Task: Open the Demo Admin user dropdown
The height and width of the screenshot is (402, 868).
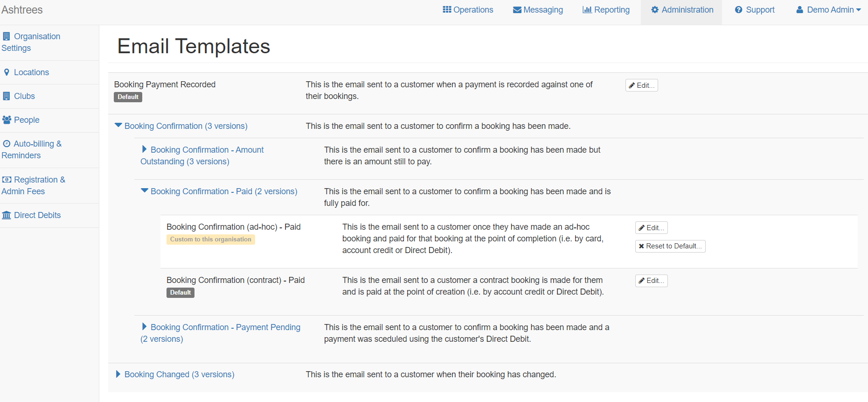Action: [x=828, y=10]
